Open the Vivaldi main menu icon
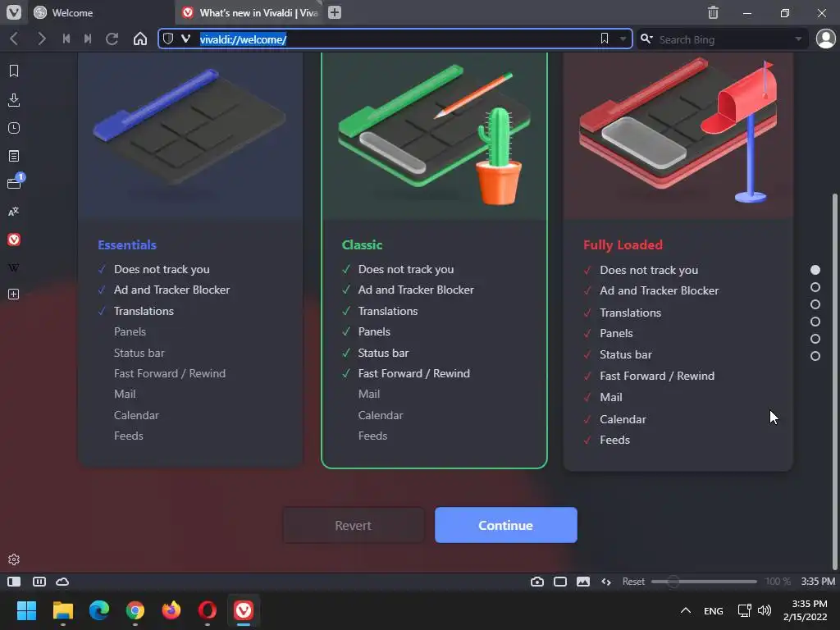Viewport: 840px width, 630px height. pos(14,12)
